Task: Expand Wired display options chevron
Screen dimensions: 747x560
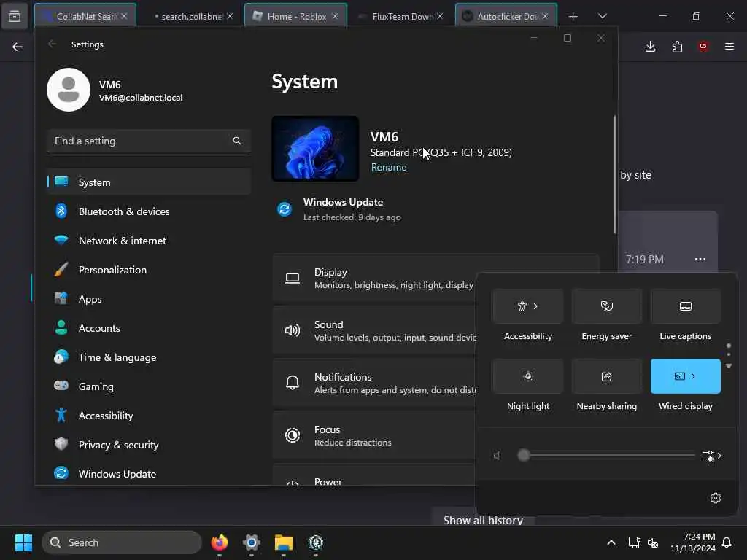Action: 693,376
